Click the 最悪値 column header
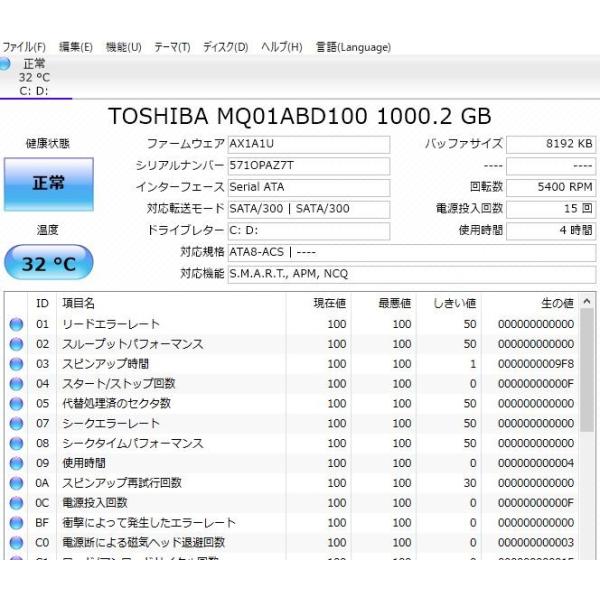 pos(384,303)
